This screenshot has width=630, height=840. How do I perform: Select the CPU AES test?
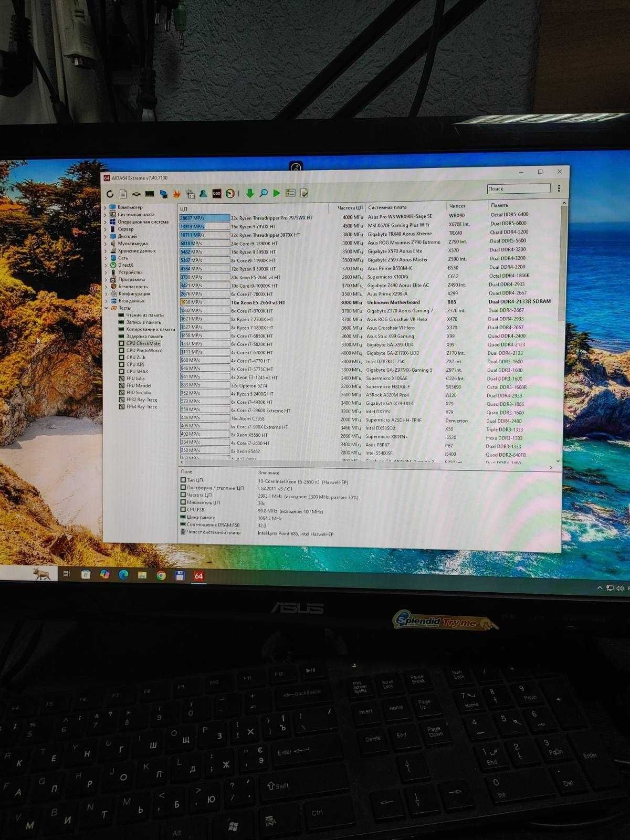pos(135,364)
